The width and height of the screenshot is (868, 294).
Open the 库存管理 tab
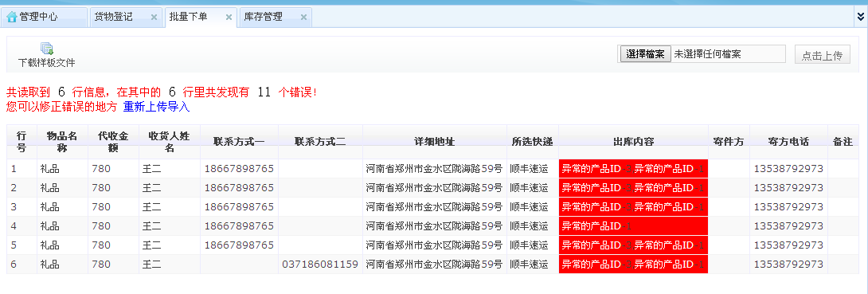(263, 18)
